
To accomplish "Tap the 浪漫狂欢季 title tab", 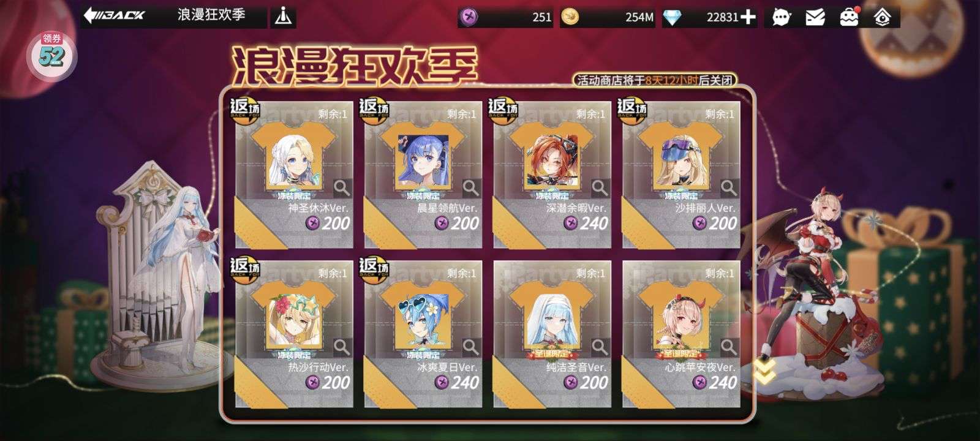I will point(212,16).
